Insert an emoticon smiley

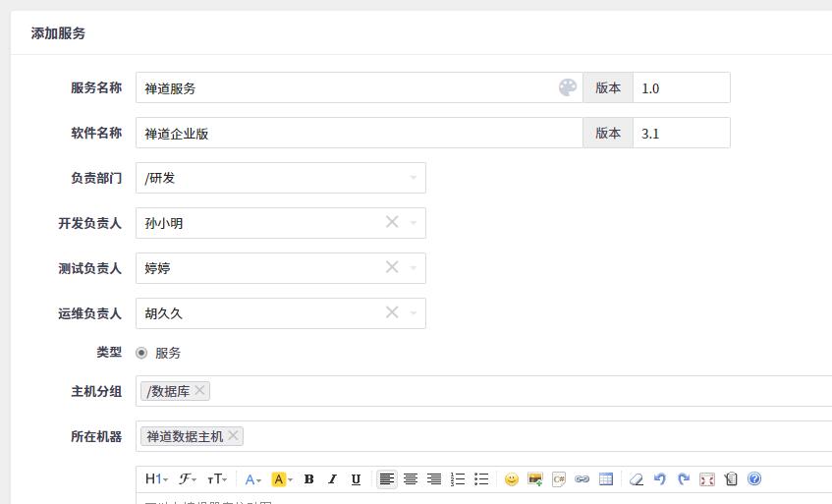(512, 479)
